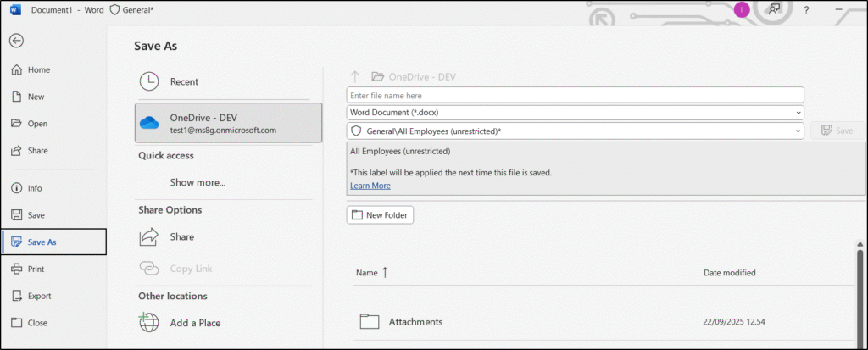Go to the Print page

[x=36, y=269]
